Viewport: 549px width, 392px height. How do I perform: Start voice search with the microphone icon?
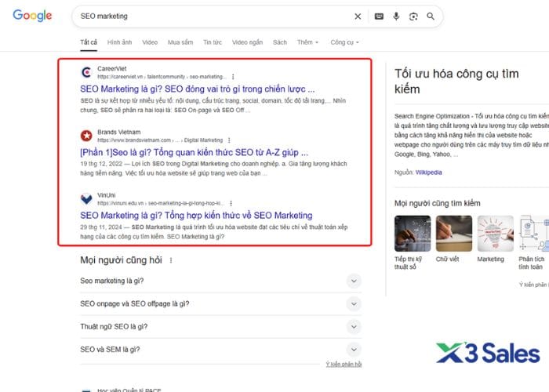396,16
